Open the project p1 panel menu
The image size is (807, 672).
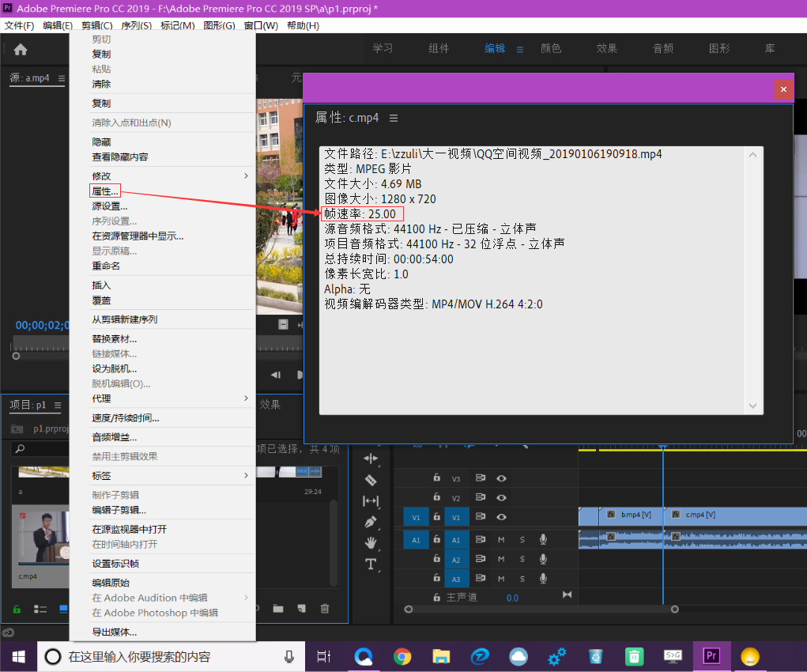click(x=58, y=406)
